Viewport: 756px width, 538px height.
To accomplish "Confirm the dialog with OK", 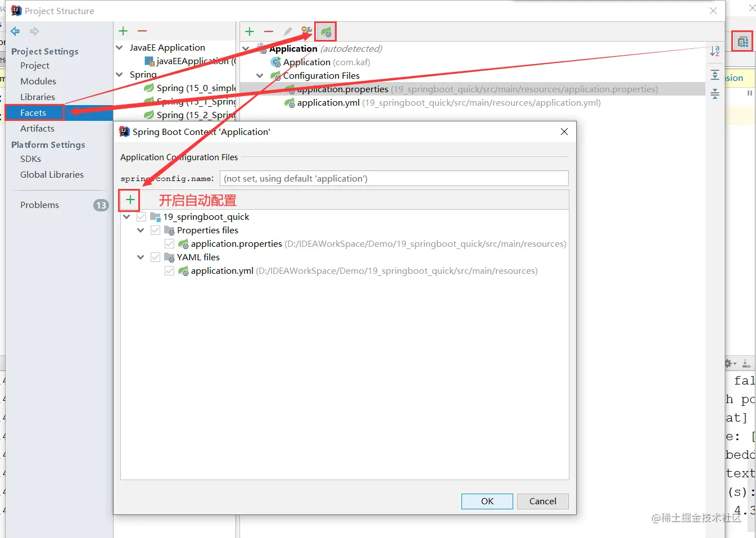I will coord(487,501).
